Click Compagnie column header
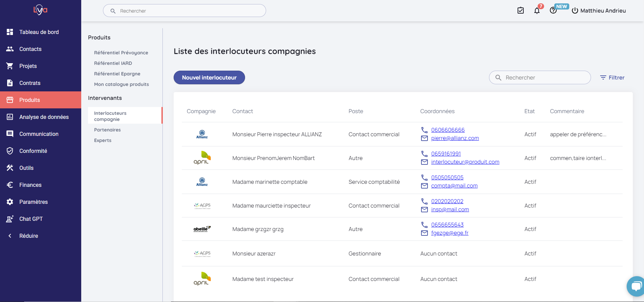Viewport: 644px width, 302px height. pos(201,111)
